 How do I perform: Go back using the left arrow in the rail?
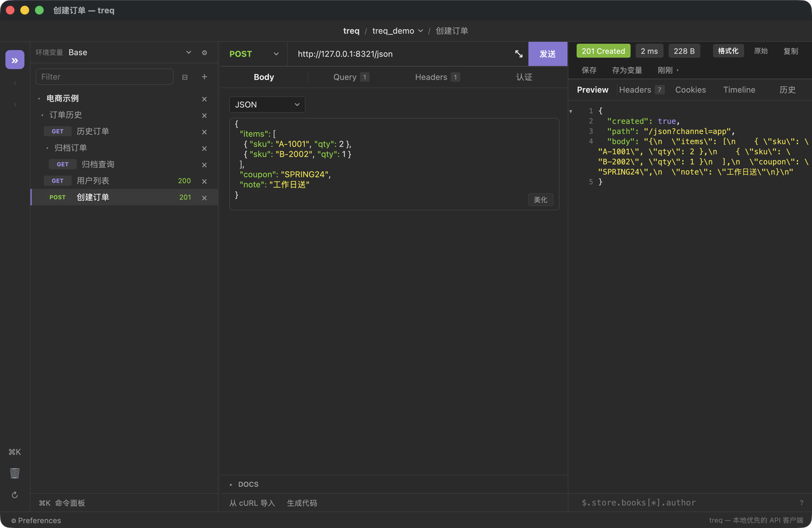15,83
